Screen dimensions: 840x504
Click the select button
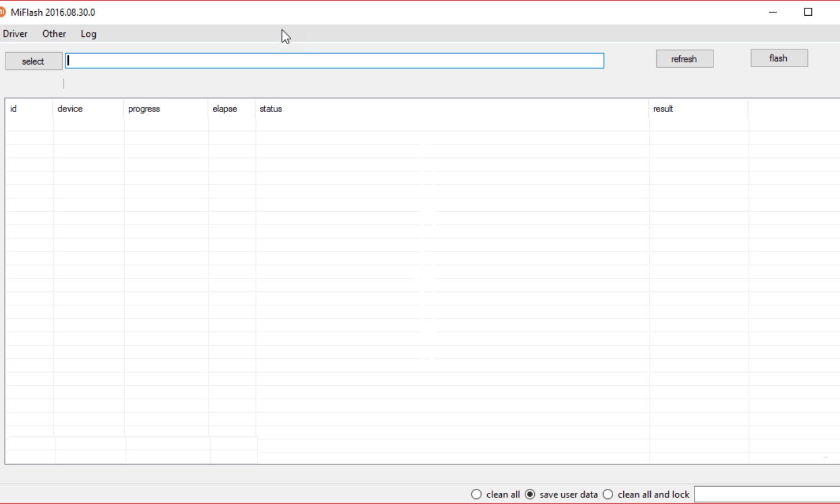(33, 62)
